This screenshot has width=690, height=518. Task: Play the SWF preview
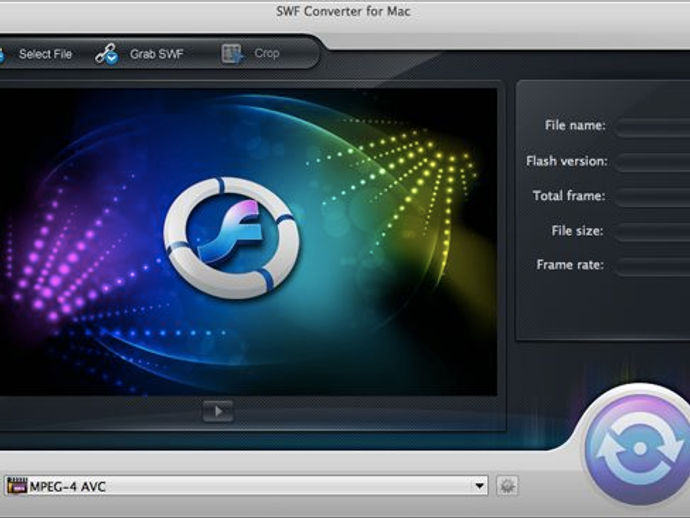(218, 411)
